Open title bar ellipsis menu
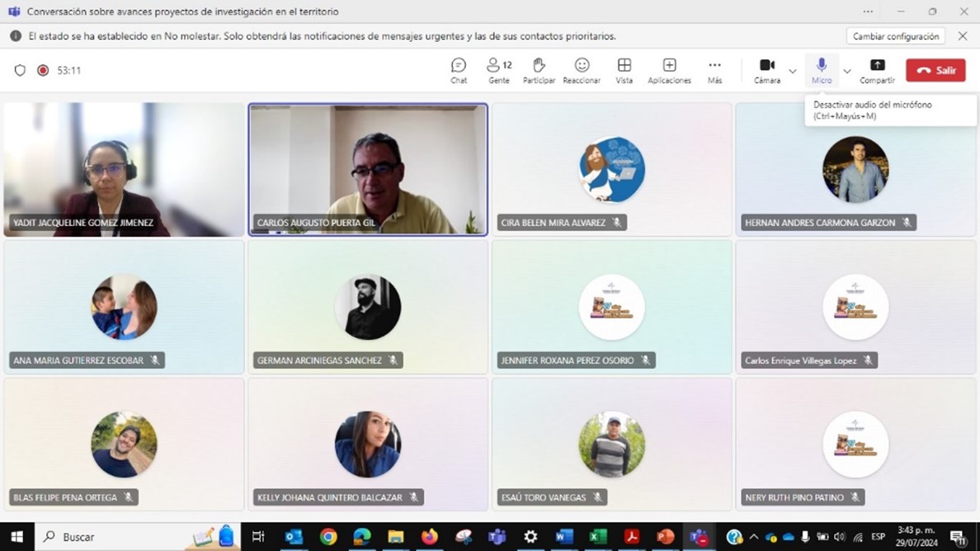The image size is (980, 551). (868, 12)
